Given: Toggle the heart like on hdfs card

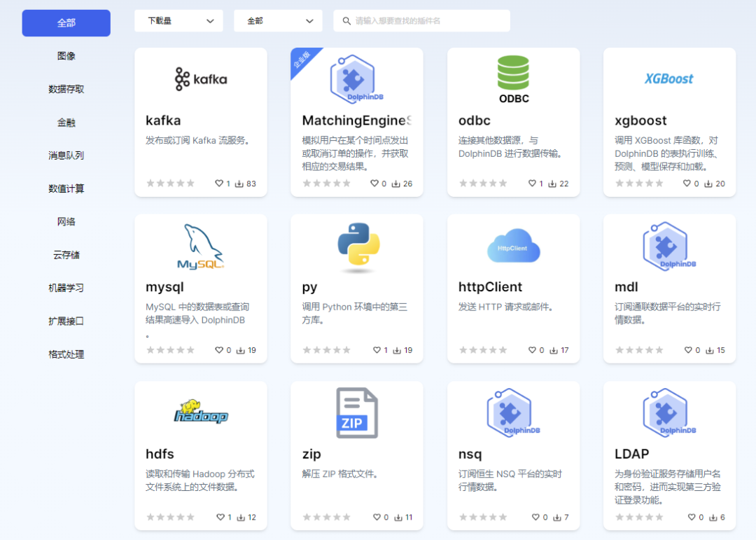Looking at the screenshot, I should (x=220, y=517).
